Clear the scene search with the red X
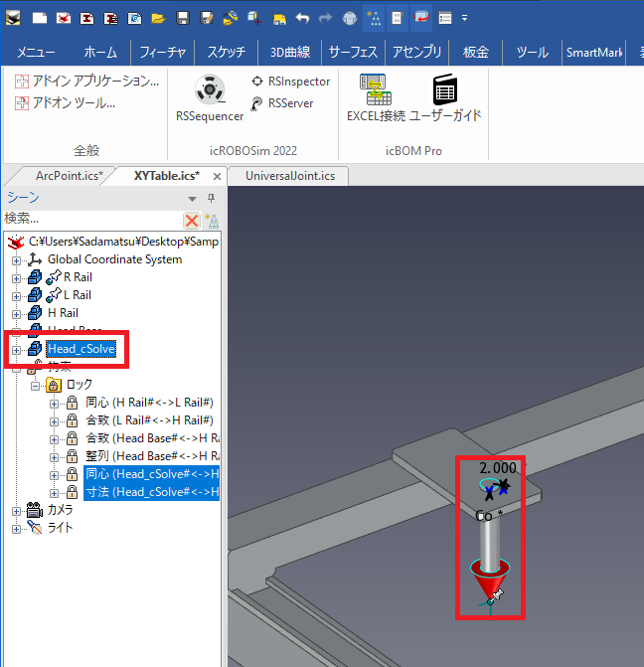 [192, 220]
